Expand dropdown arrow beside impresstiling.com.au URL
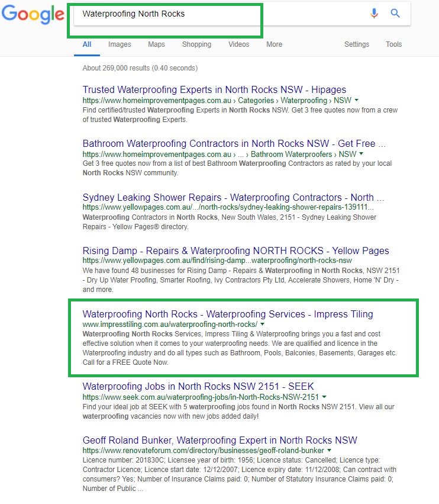 [262, 324]
